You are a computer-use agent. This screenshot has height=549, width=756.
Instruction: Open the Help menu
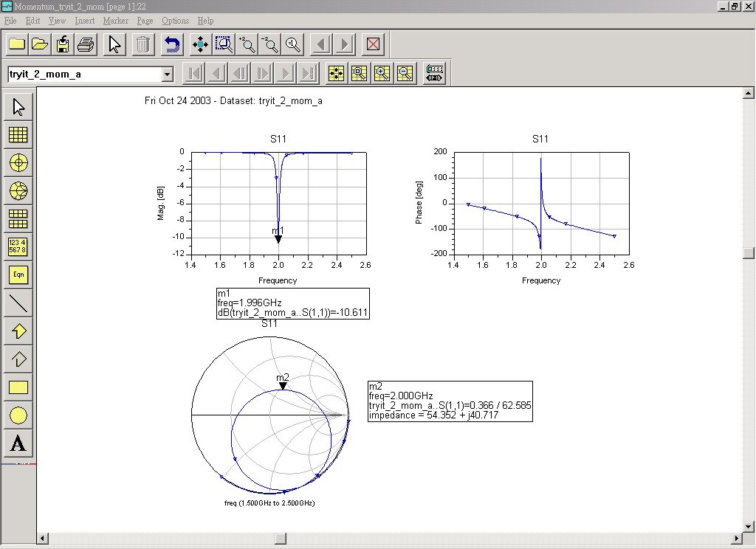[x=205, y=21]
